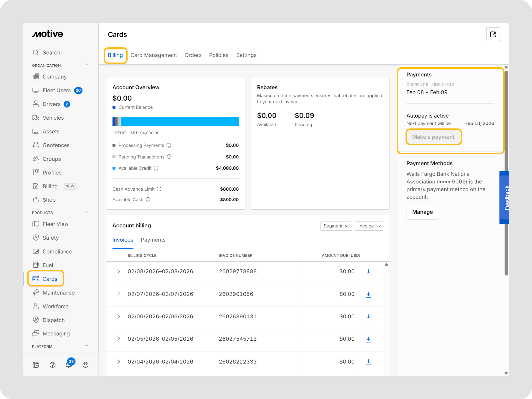Click the Manage payment methods button
Screen dimensions: 532x399
422,212
